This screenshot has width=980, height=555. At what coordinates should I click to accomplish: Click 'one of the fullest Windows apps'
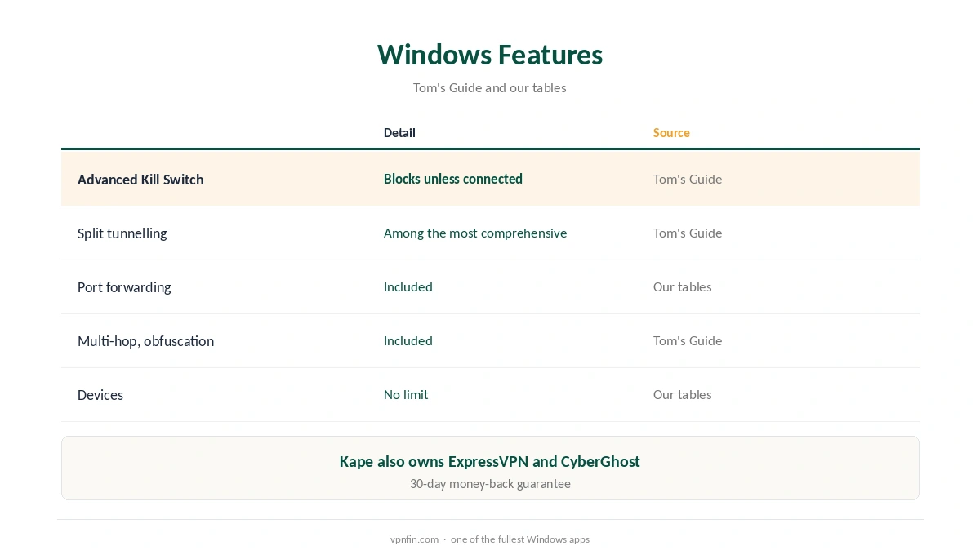pyautogui.click(x=520, y=539)
